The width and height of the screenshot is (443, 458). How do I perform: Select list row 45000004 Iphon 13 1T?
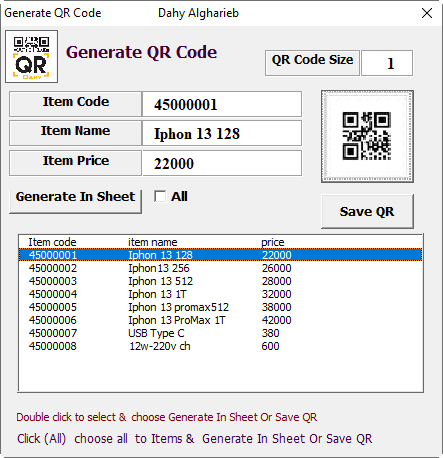(x=221, y=294)
